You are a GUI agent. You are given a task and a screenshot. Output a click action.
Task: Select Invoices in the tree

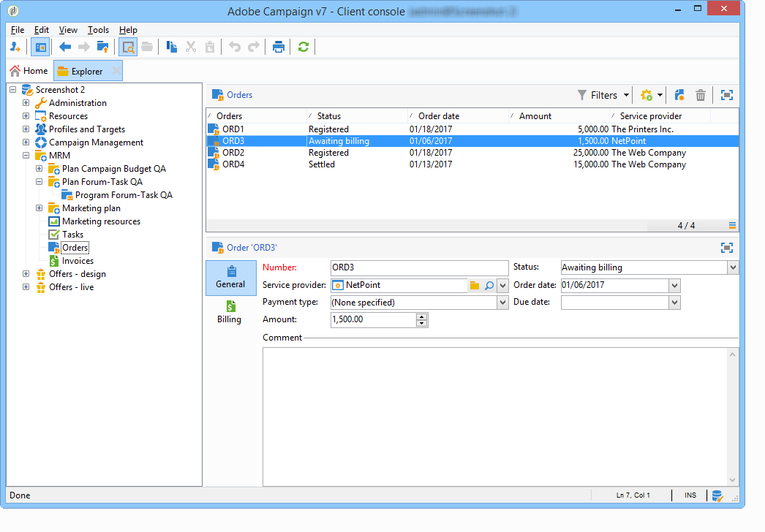click(78, 261)
